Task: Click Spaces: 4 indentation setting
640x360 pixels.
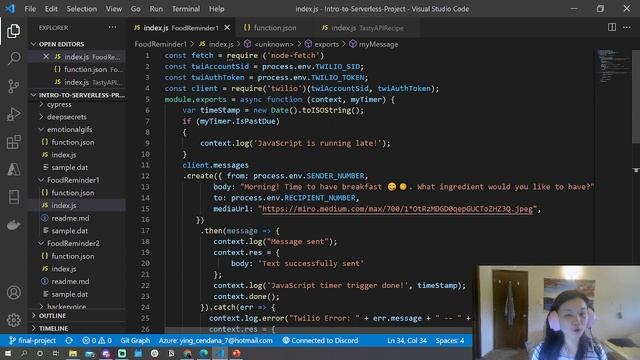Action: click(x=450, y=340)
